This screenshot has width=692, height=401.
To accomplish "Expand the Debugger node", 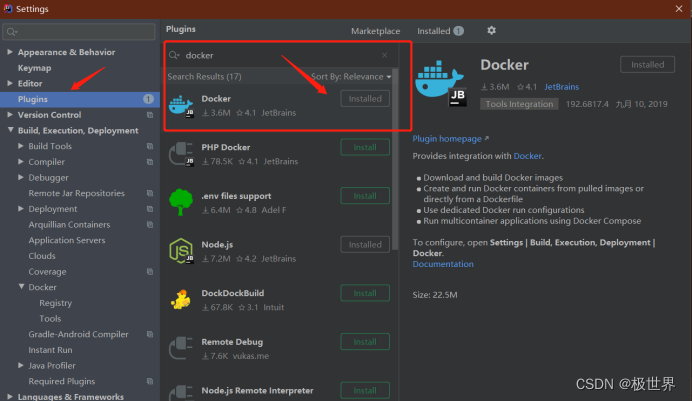I will click(x=21, y=177).
